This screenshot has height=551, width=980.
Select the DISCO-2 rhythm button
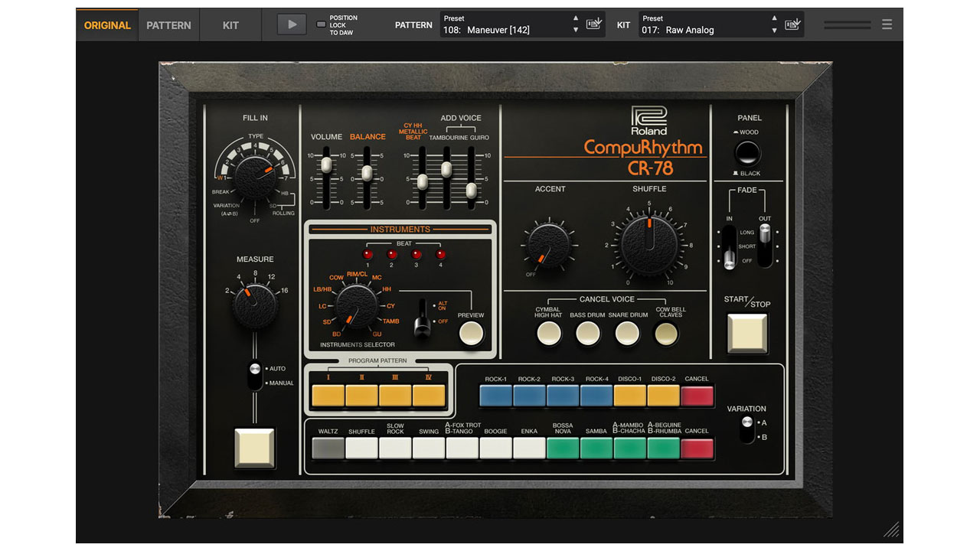[x=663, y=396]
